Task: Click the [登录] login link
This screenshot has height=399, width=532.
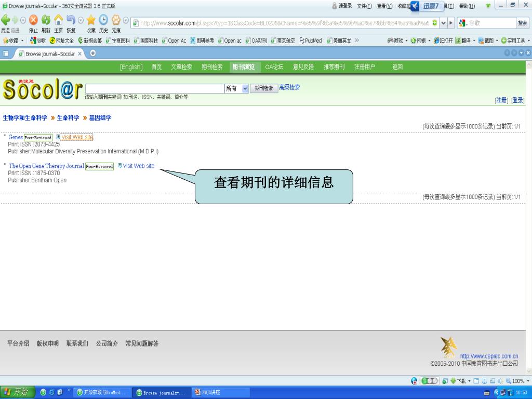Action: click(518, 100)
